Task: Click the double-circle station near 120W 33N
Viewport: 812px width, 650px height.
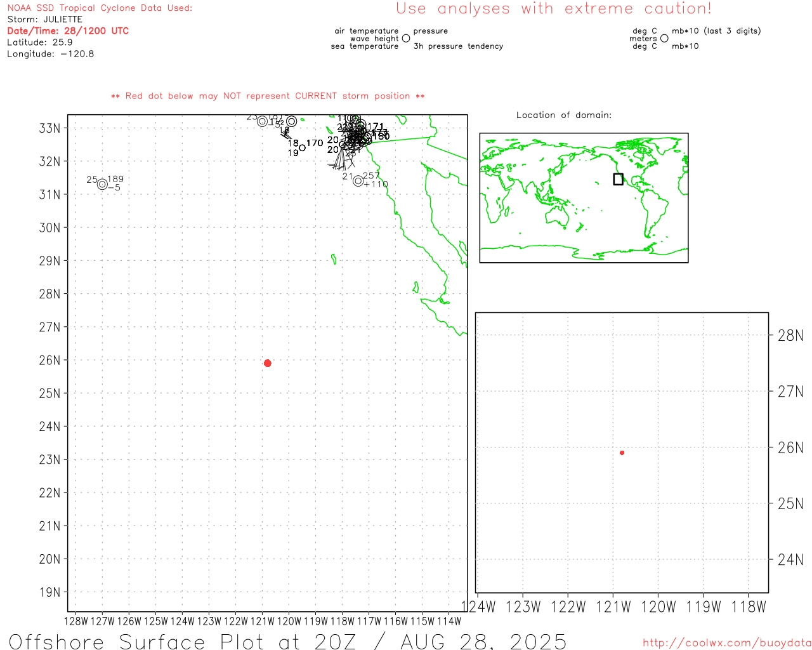Action: [291, 121]
